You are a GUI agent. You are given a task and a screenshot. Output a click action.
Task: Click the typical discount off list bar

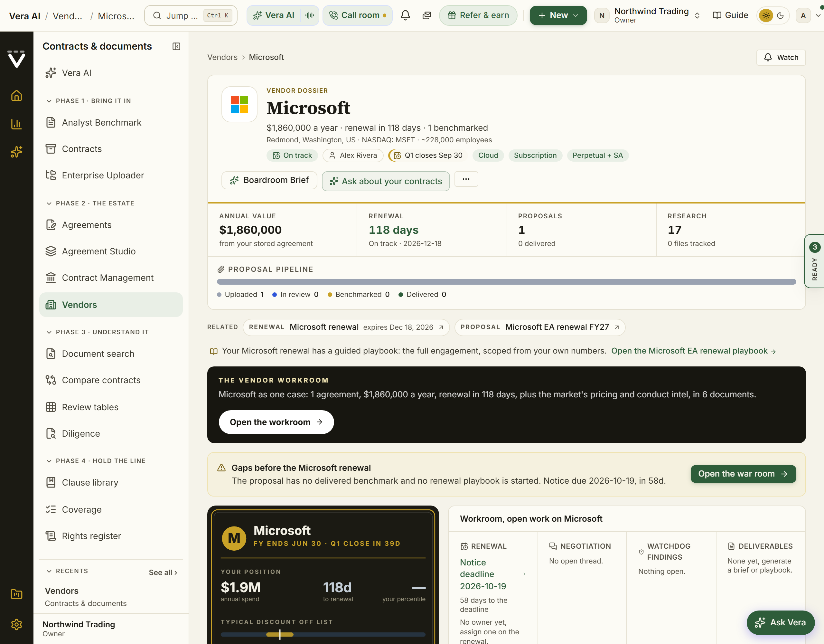(x=323, y=635)
